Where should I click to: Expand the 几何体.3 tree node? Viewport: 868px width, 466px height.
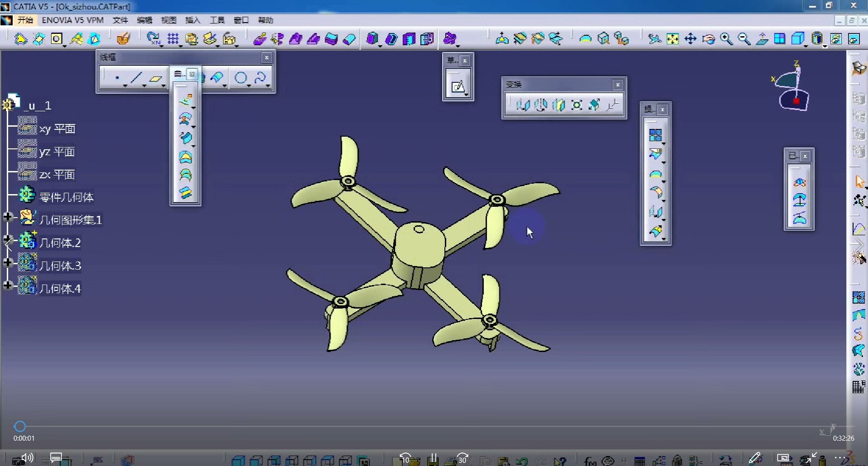click(8, 262)
